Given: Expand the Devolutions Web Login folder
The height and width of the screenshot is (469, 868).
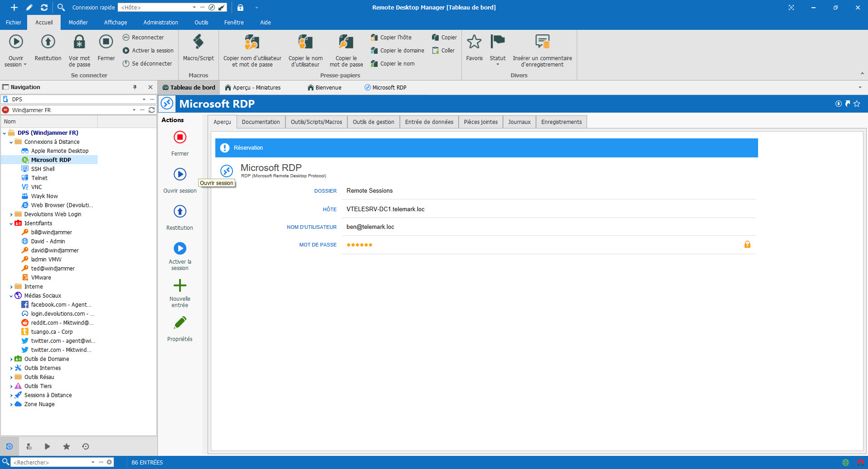Looking at the screenshot, I should (x=11, y=214).
